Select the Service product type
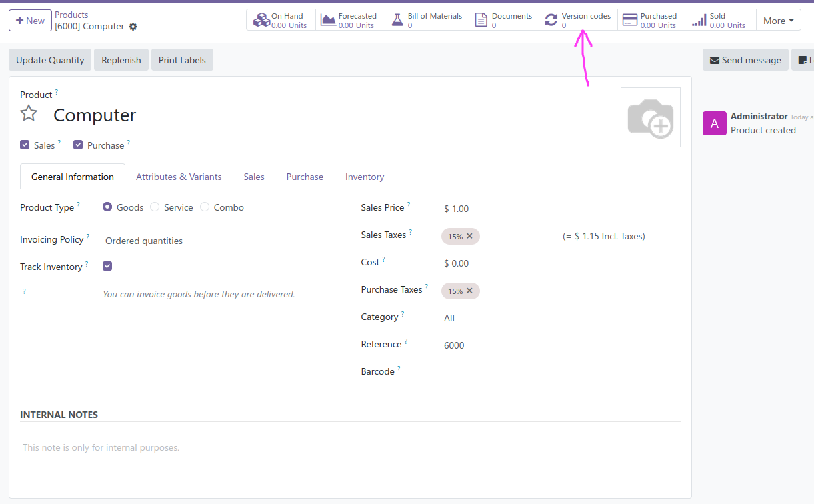 [155, 207]
